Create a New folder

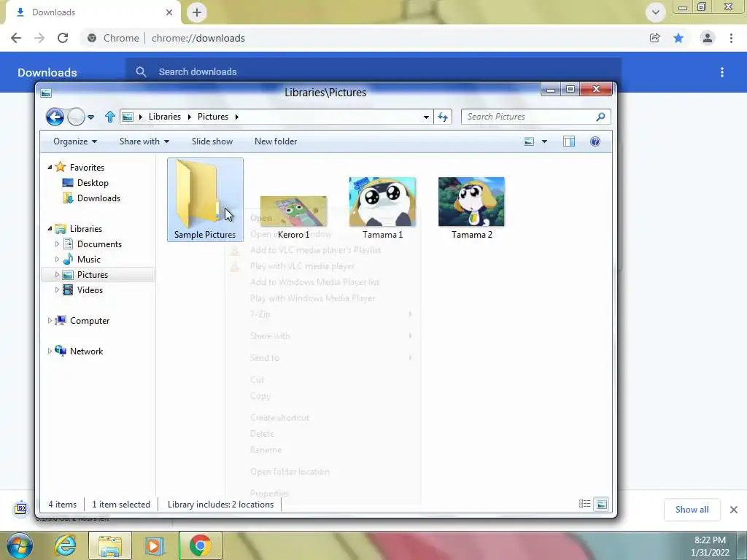click(x=275, y=141)
